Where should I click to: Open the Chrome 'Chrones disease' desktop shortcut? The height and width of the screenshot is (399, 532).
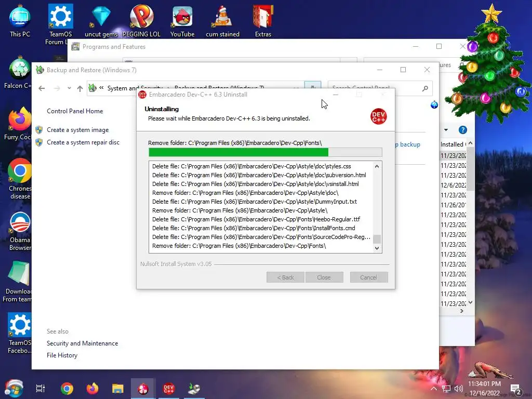(20, 179)
